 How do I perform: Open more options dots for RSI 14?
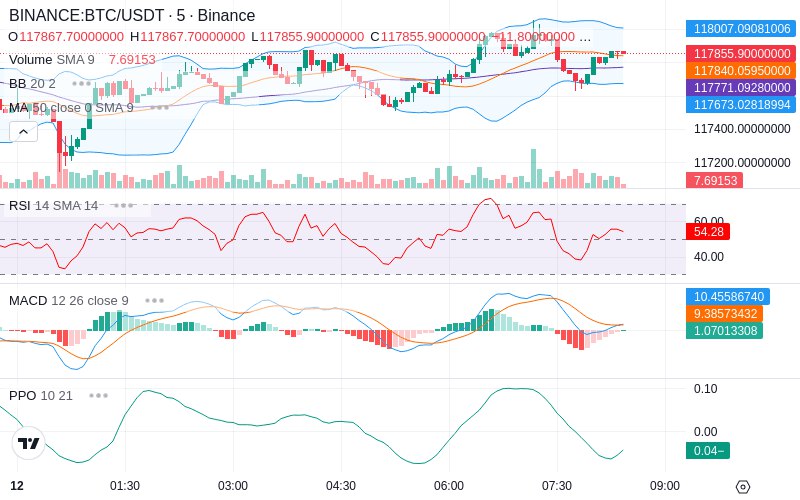tap(123, 206)
